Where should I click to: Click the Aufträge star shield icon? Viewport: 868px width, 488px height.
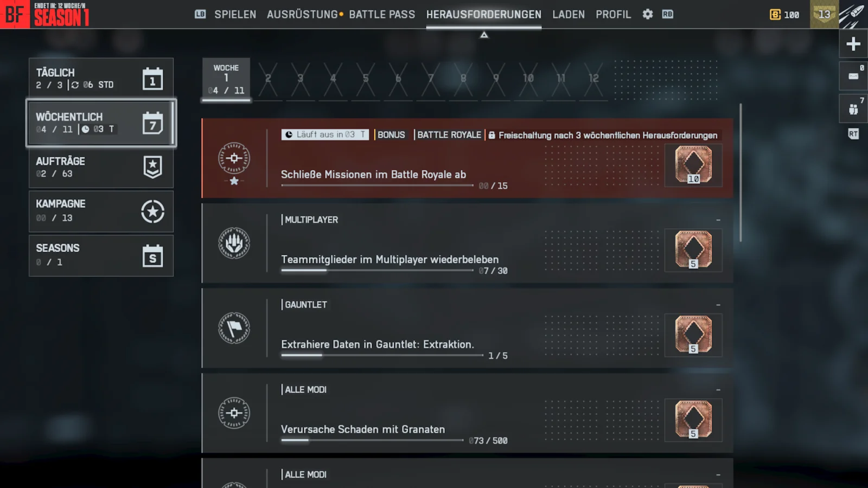[x=152, y=167]
